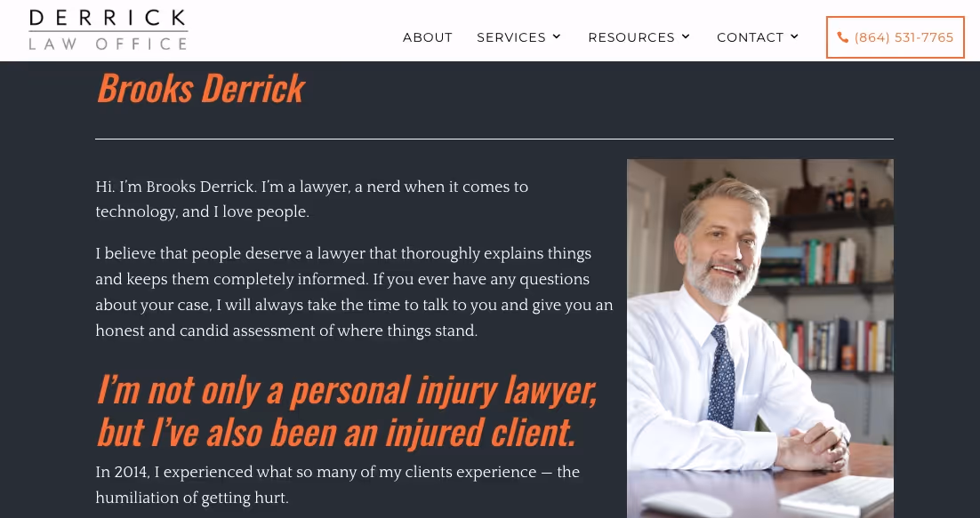The width and height of the screenshot is (980, 518).
Task: Click the paragraph starting "I believe that people"
Action: 354,292
